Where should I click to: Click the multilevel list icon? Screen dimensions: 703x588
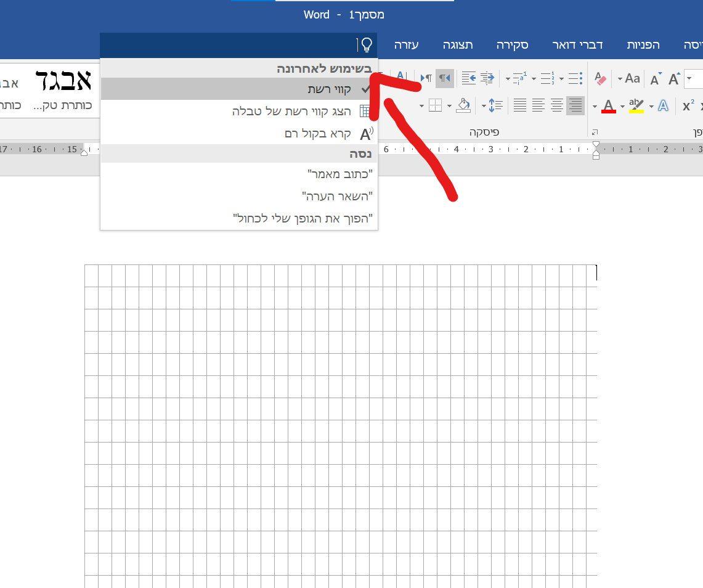pyautogui.click(x=520, y=78)
